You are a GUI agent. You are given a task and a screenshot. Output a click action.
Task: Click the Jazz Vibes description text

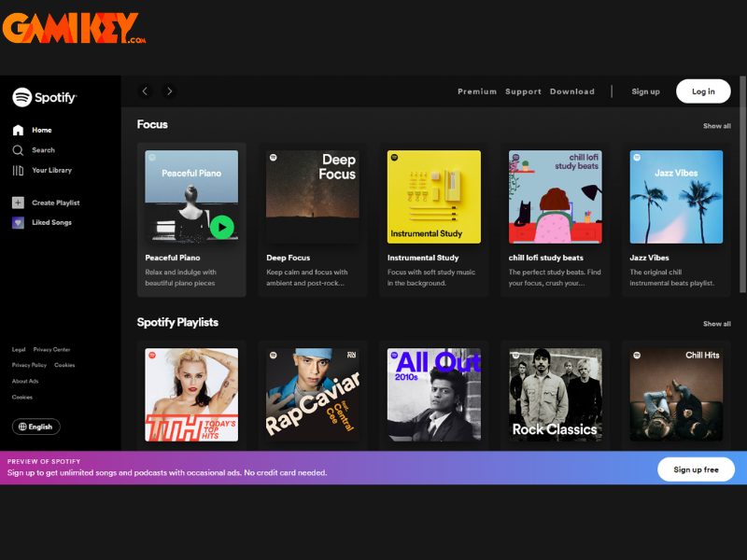[671, 277]
